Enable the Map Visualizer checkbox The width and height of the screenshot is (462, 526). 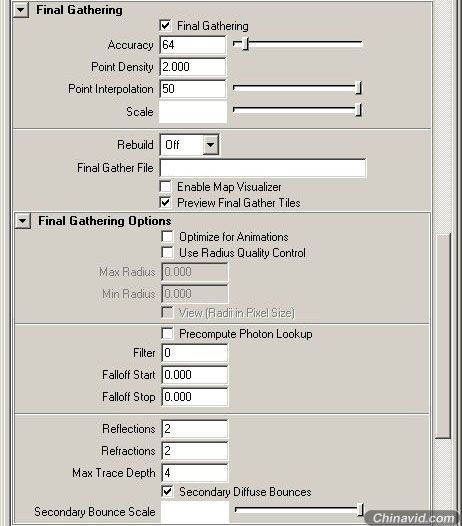165,187
